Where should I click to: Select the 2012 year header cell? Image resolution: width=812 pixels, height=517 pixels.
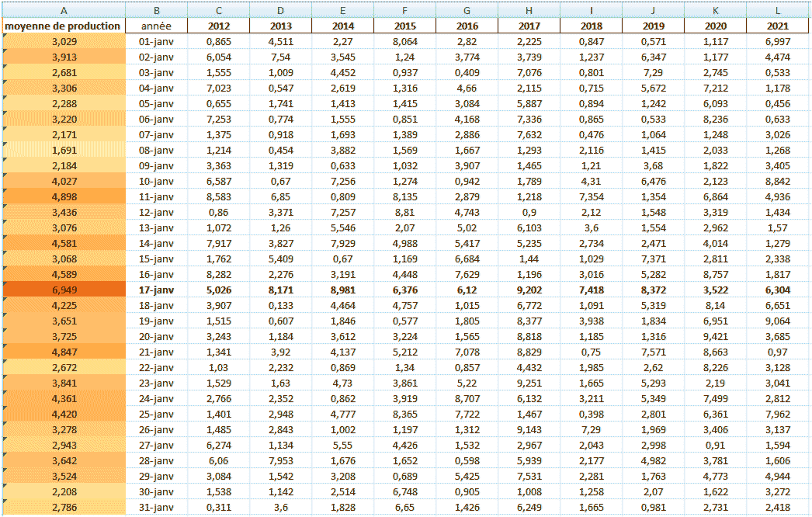pos(219,26)
